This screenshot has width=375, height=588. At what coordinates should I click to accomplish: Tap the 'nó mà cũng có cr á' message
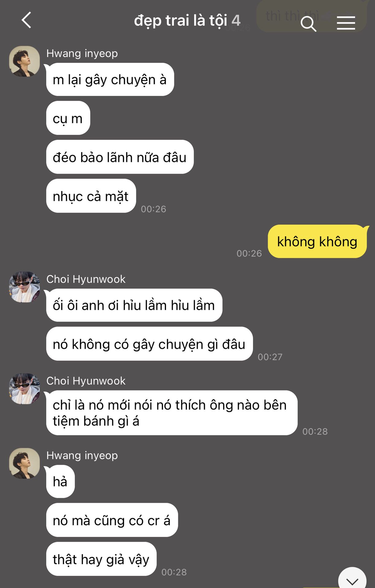[x=112, y=520]
